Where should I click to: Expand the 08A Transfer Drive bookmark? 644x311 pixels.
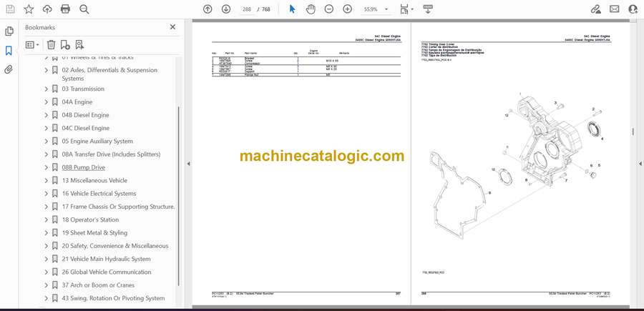pyautogui.click(x=46, y=154)
